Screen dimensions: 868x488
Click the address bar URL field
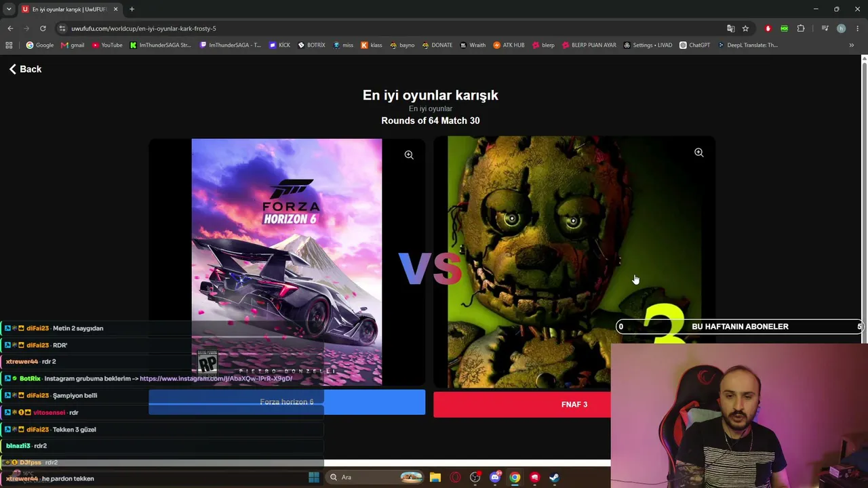(393, 28)
